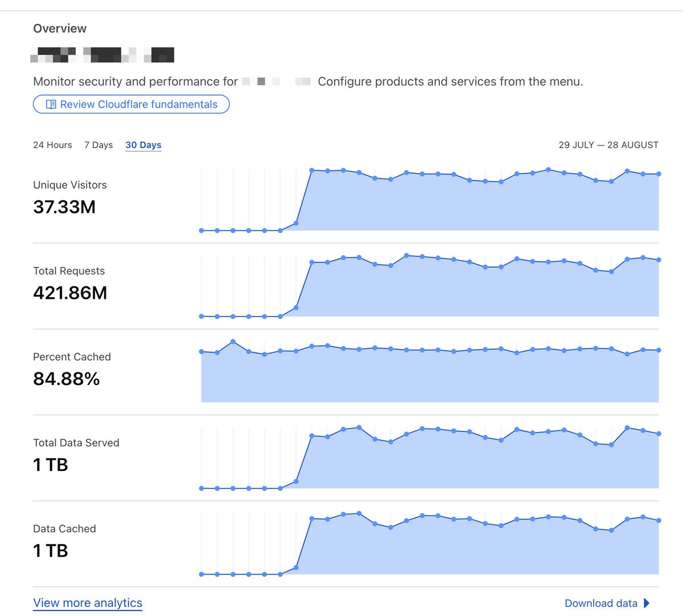Switch to the 24 Hours time range

[x=52, y=145]
